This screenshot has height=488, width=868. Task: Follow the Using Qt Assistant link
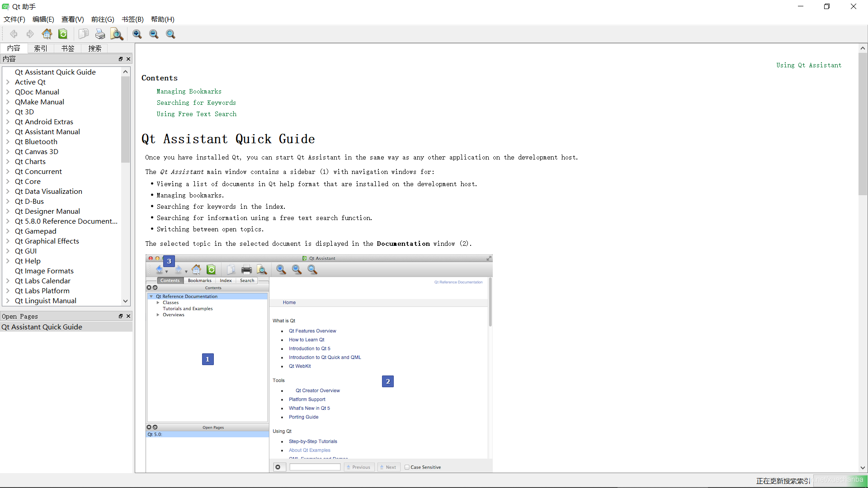809,65
